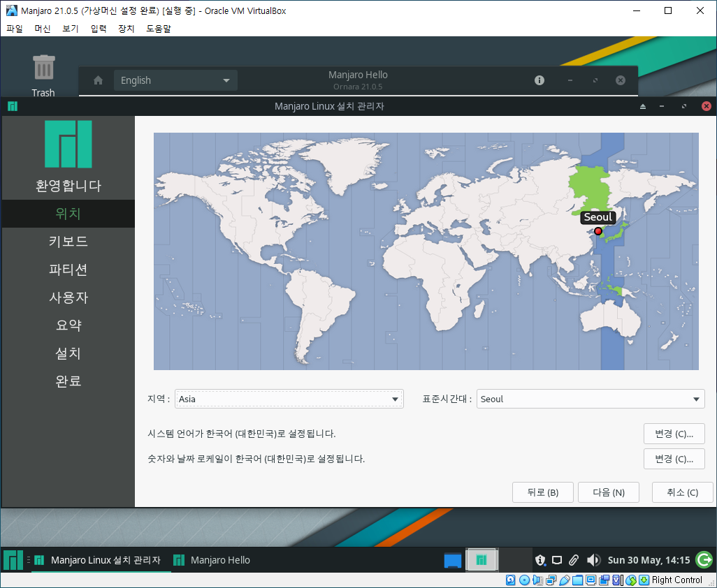Viewport: 717px width, 588px height.
Task: Open the VirtualBox 보기 menu
Action: tap(71, 29)
